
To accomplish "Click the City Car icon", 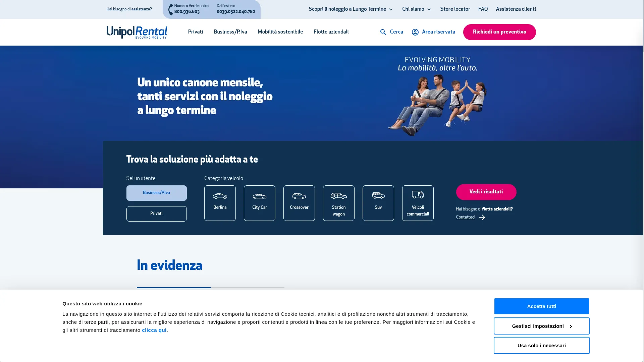I will click(x=260, y=196).
